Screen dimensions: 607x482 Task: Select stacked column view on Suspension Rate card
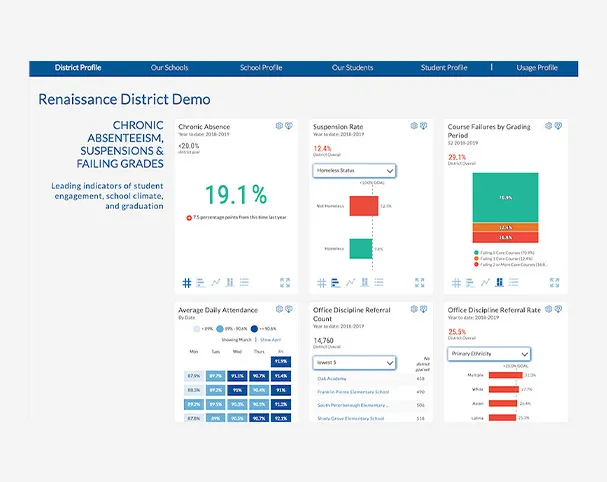[365, 282]
